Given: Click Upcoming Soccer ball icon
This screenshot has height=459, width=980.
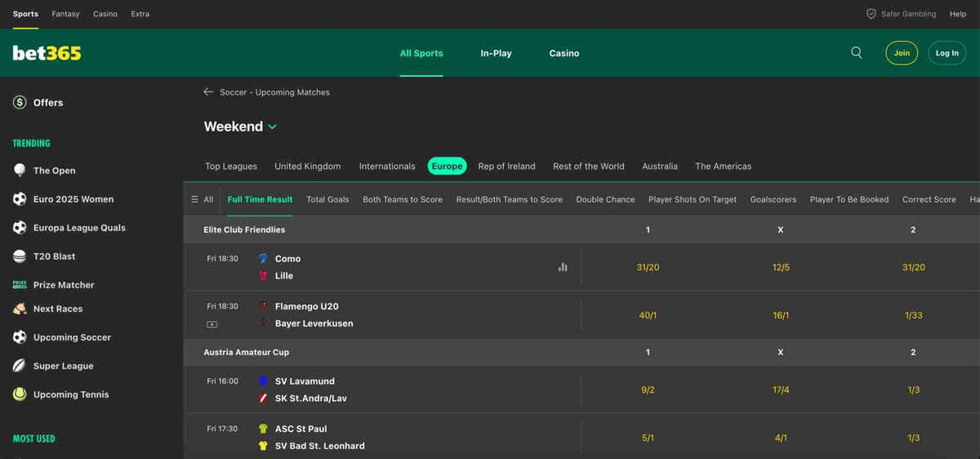Looking at the screenshot, I should [x=20, y=336].
